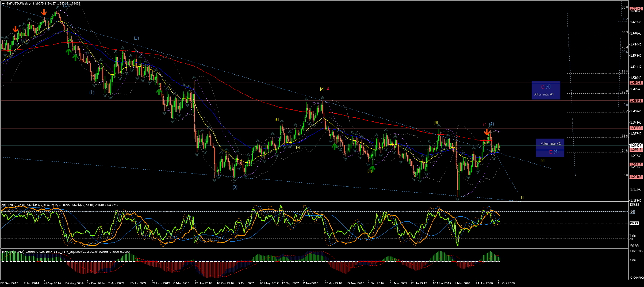Select the leftmost red down arrow marker
Image resolution: width=644 pixels, height=287 pixels.
(x=16, y=30)
